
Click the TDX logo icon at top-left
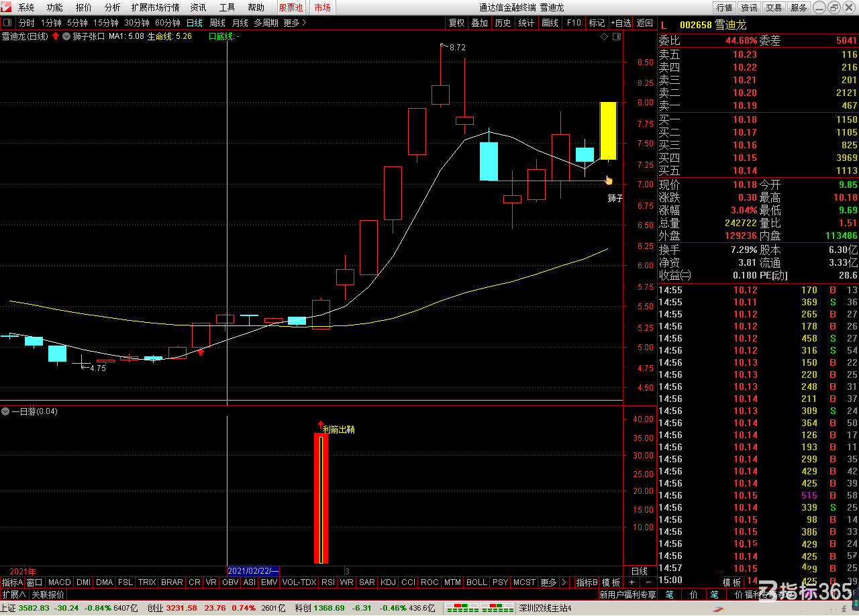click(7, 7)
